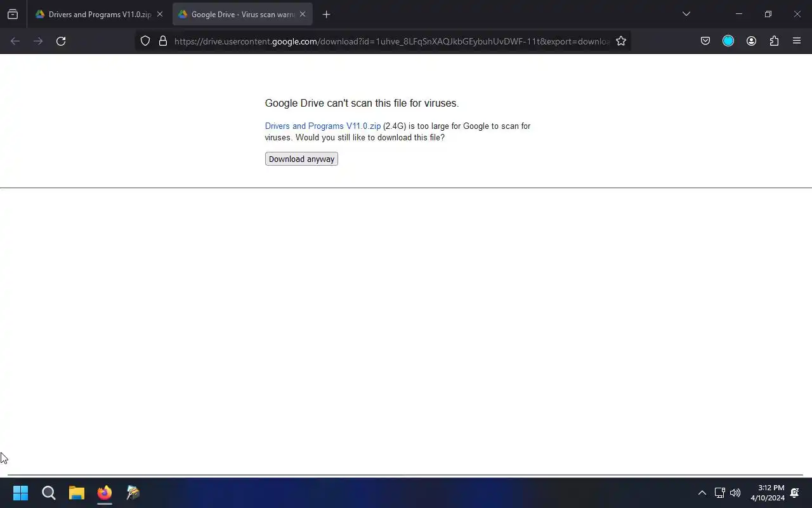Open the pinned app next to Firefox

click(x=133, y=493)
